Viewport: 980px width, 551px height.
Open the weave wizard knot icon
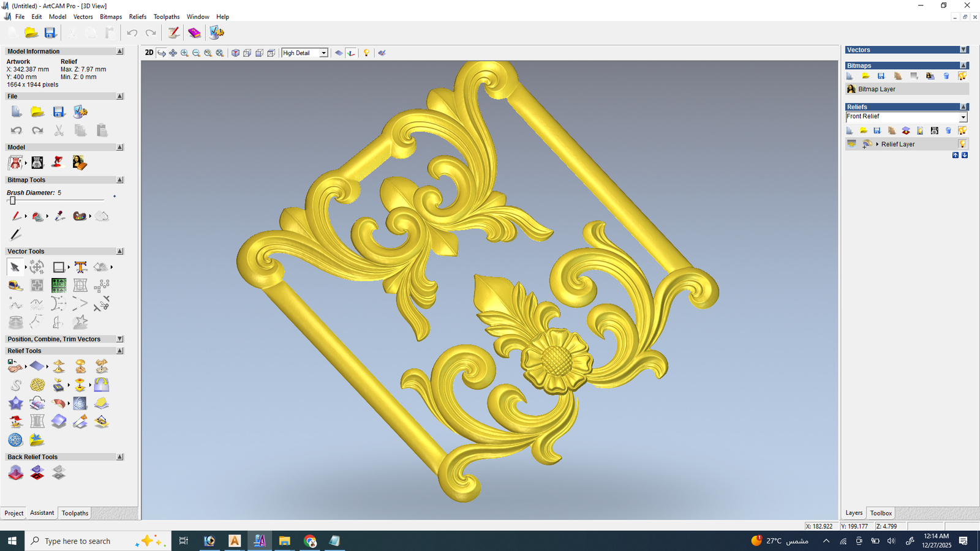click(x=37, y=384)
